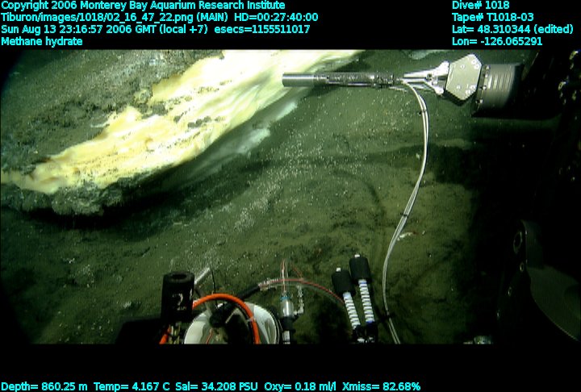Click the 'Xmiss= 82.68%' readout
The image size is (581, 392).
[x=381, y=386]
